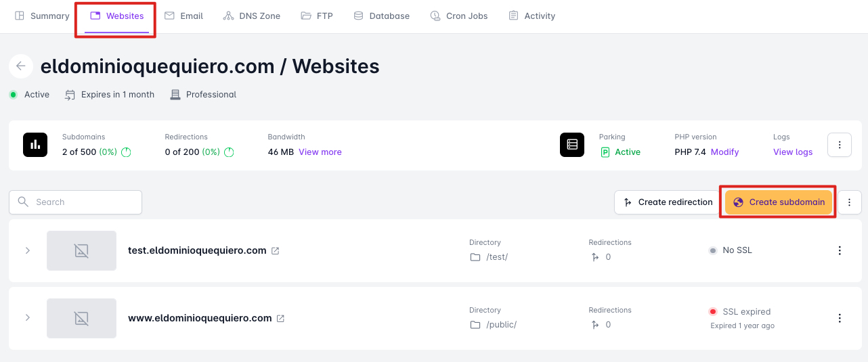The height and width of the screenshot is (362, 868).
Task: Click the black statistics chart icon
Action: pyautogui.click(x=35, y=145)
